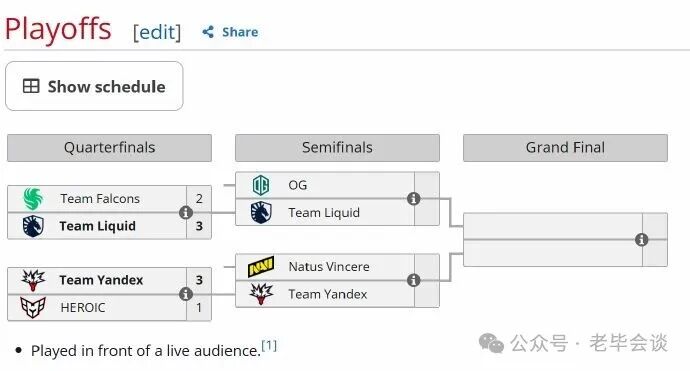
Task: Open info icon for OG vs Liquid semifinal
Action: (414, 199)
